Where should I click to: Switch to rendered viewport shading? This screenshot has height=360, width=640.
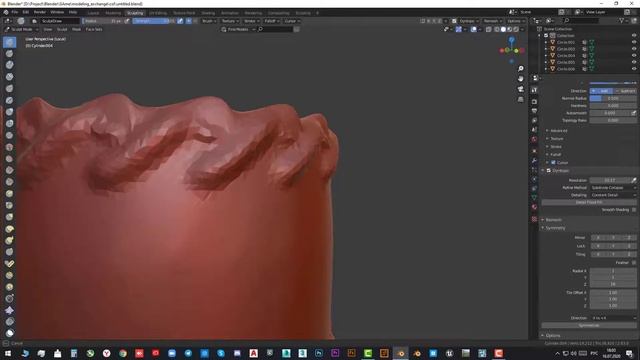(x=516, y=29)
